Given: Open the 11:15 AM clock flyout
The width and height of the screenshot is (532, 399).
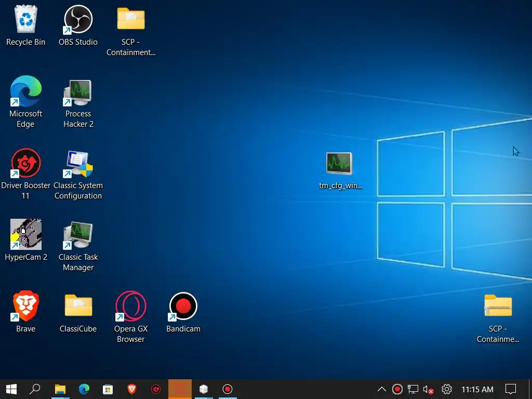Looking at the screenshot, I should coord(477,389).
